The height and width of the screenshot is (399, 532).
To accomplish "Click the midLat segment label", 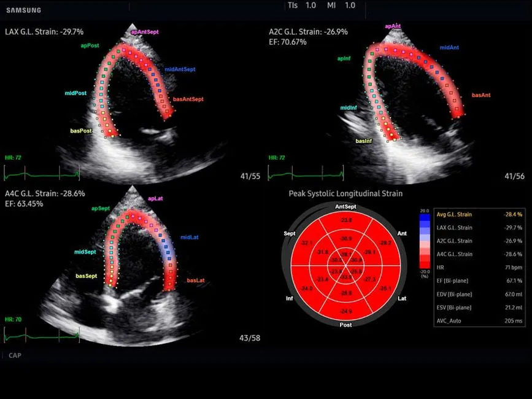I will coord(190,237).
